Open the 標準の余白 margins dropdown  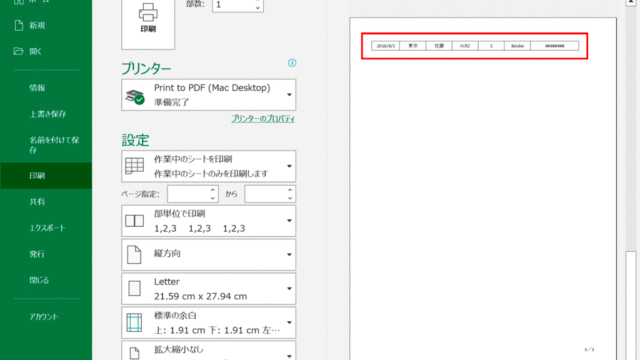coord(209,322)
